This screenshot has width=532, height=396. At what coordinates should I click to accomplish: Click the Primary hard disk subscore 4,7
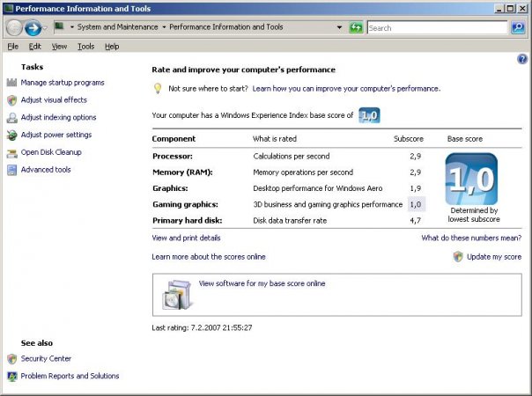[x=415, y=221]
